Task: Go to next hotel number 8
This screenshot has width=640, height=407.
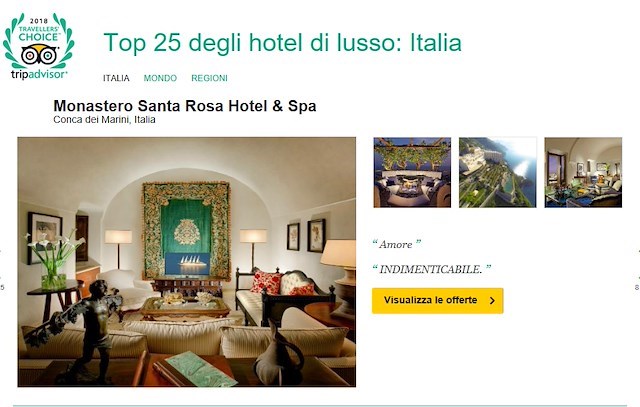Action: click(636, 287)
